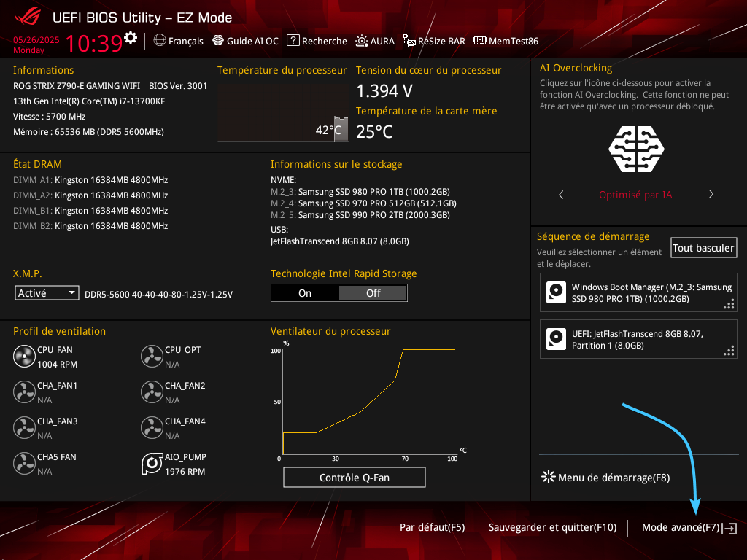Click the processor temperature graph
Image resolution: width=747 pixels, height=560 pixels.
pos(283,113)
